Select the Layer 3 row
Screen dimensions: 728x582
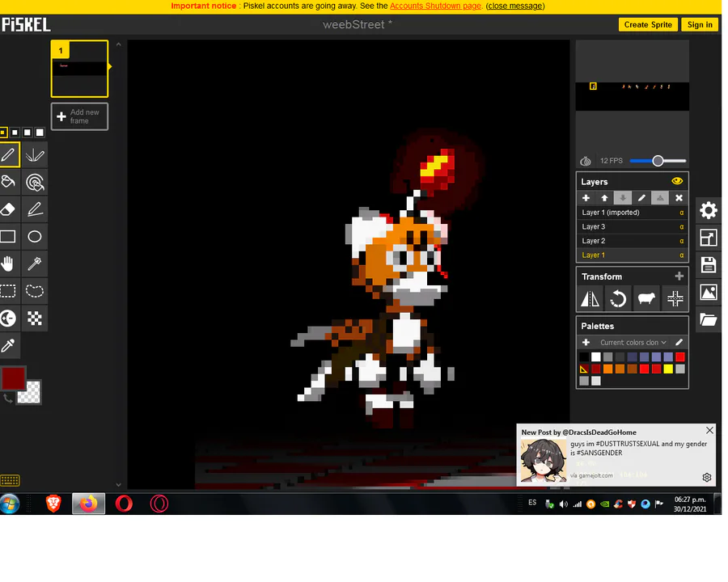coord(632,227)
